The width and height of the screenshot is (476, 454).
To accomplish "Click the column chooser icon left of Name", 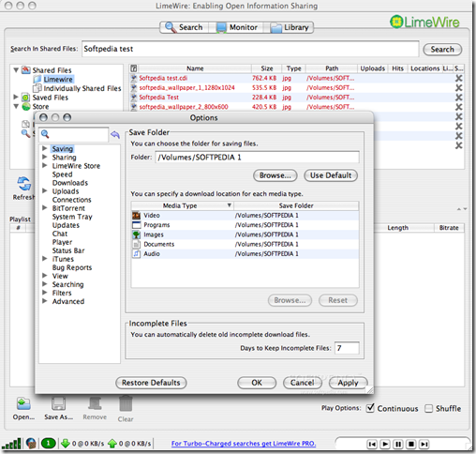I will [134, 68].
